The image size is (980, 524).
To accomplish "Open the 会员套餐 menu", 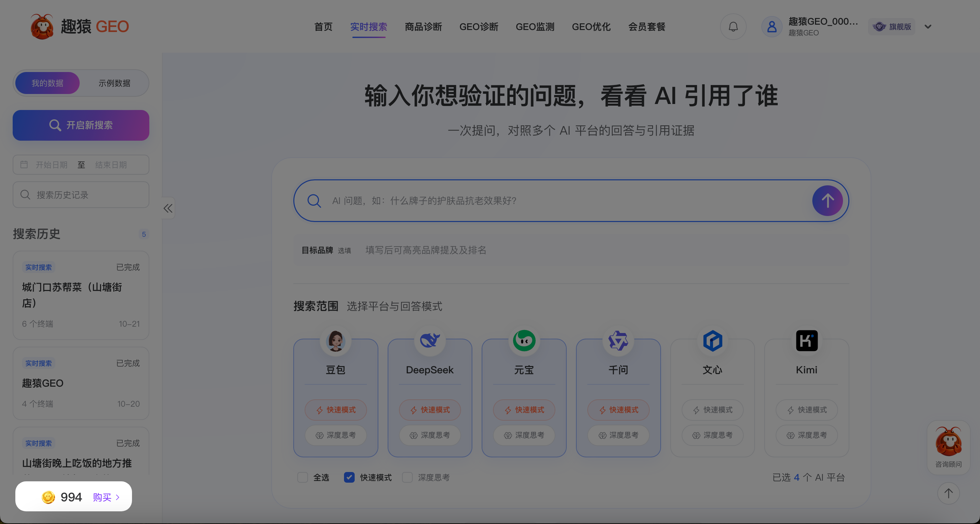I will tap(647, 27).
